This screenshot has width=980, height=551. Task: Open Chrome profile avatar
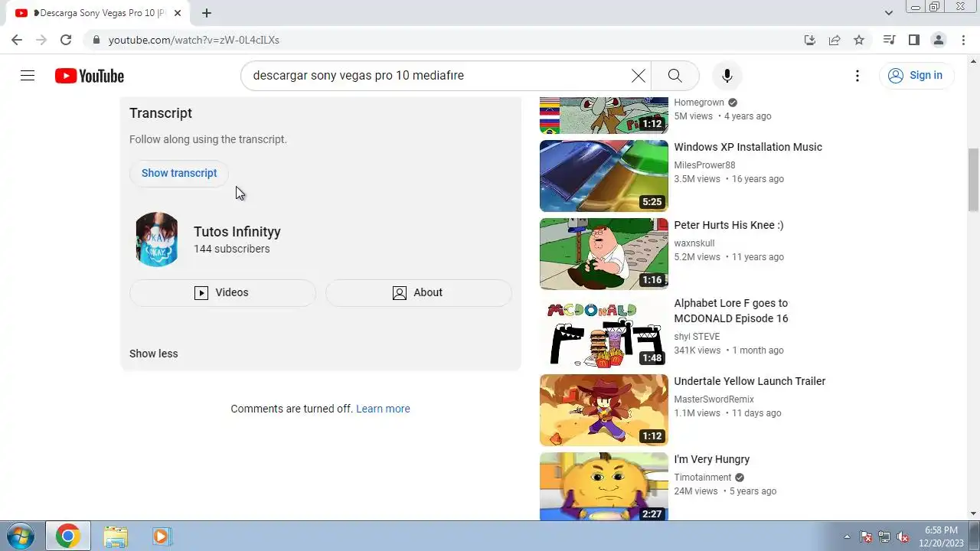point(938,40)
